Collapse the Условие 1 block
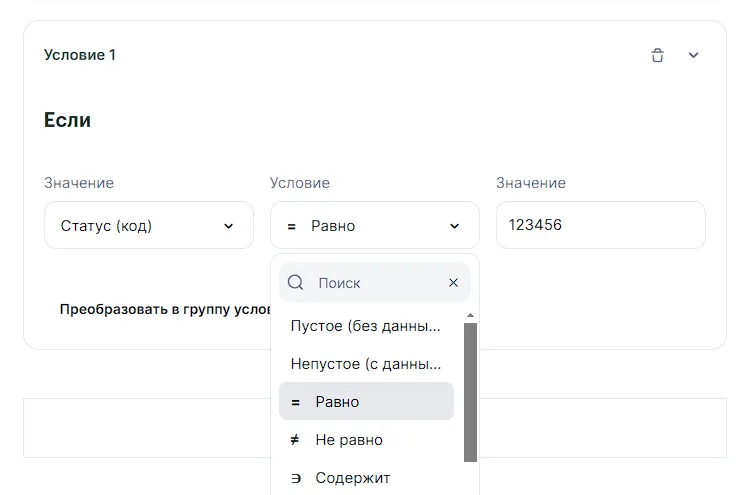The height and width of the screenshot is (495, 756). [693, 56]
